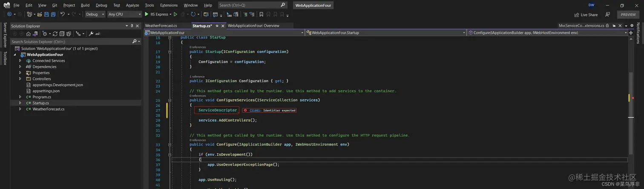Click the red error icon next to CS1001
Screen dimensions: 644x189
point(245,110)
